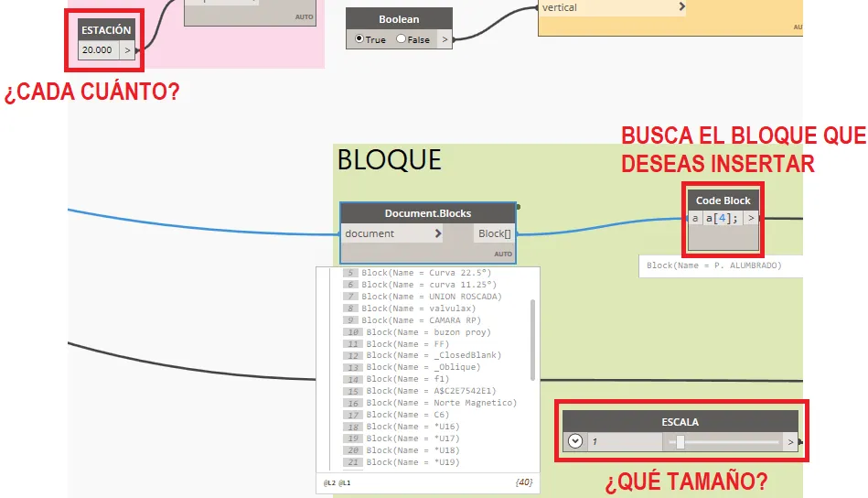Click the vertical input port chevron
The width and height of the screenshot is (868, 498).
click(682, 6)
